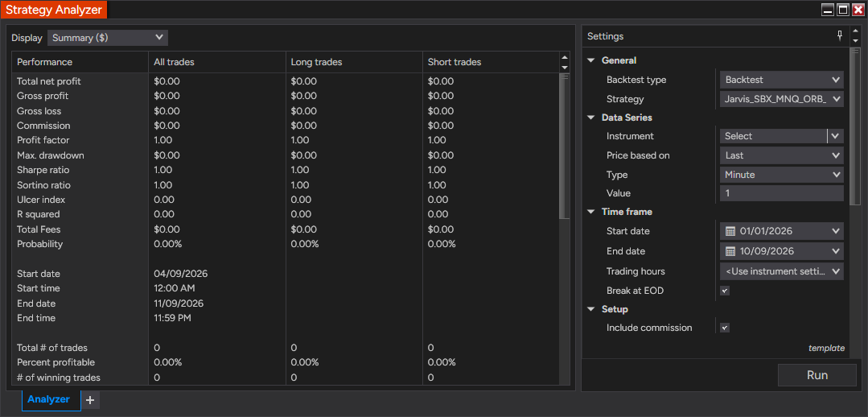This screenshot has width=868, height=417.
Task: Click the Run button
Action: tap(817, 375)
